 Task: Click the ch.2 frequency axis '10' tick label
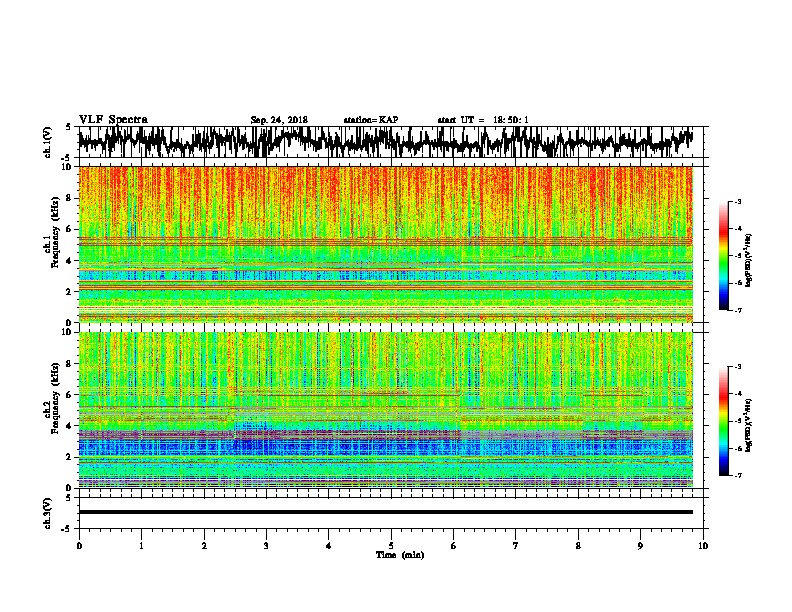(x=66, y=332)
